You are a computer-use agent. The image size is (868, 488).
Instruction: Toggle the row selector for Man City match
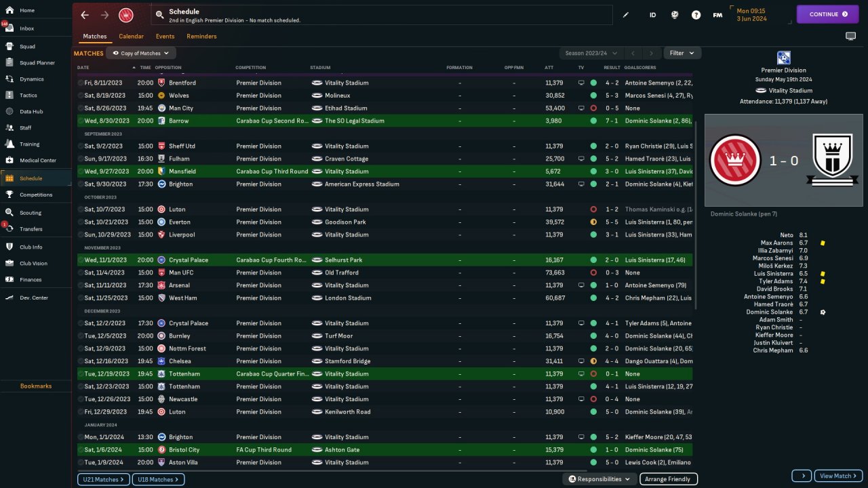[x=81, y=108]
